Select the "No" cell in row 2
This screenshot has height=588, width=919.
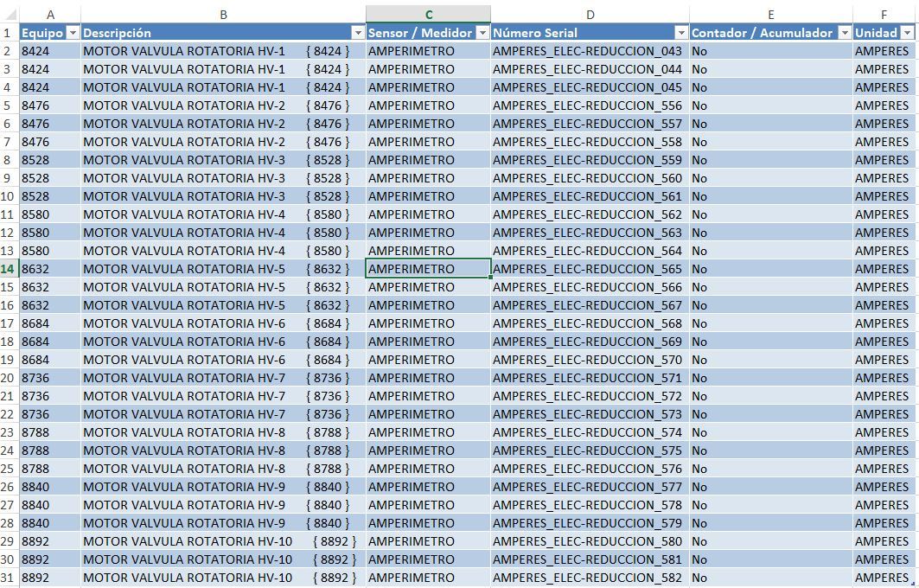(x=769, y=51)
